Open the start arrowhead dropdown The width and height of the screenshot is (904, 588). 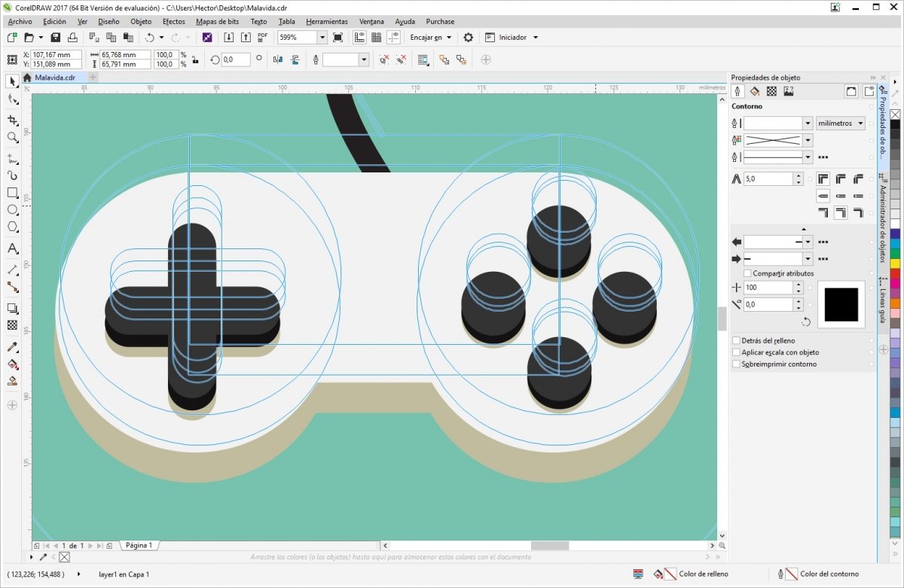click(808, 242)
